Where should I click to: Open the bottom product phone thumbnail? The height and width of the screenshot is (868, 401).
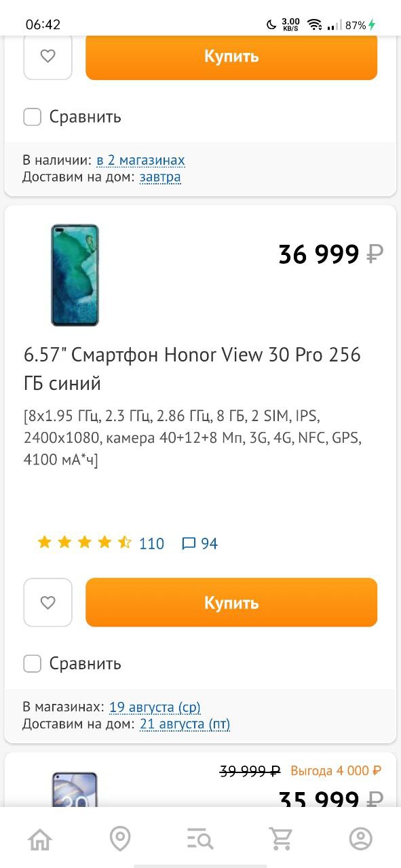coord(75,789)
